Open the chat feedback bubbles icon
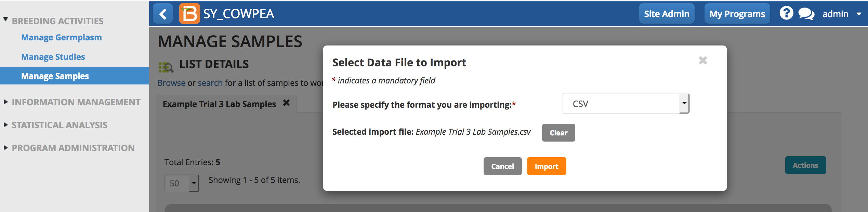The width and height of the screenshot is (868, 212). click(806, 14)
